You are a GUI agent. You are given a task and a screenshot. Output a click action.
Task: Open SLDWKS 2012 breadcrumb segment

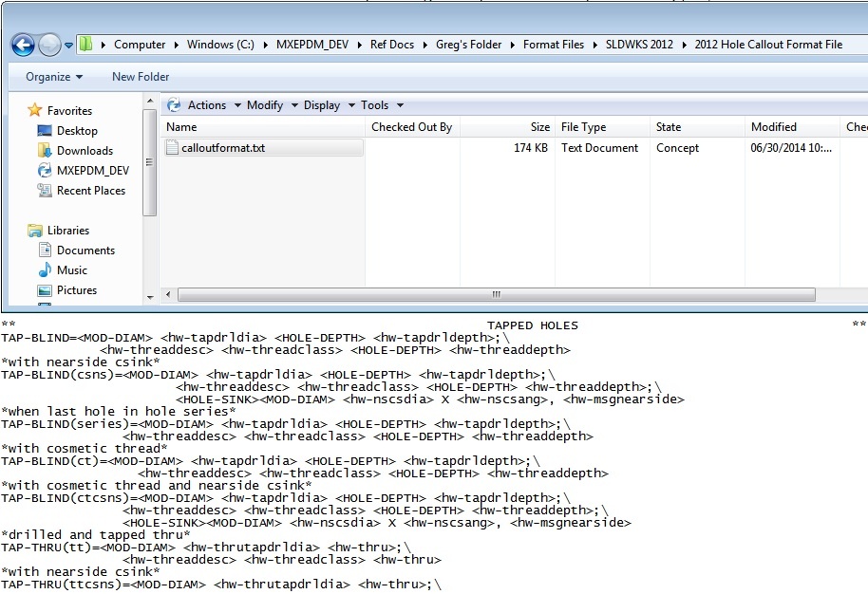click(x=639, y=45)
